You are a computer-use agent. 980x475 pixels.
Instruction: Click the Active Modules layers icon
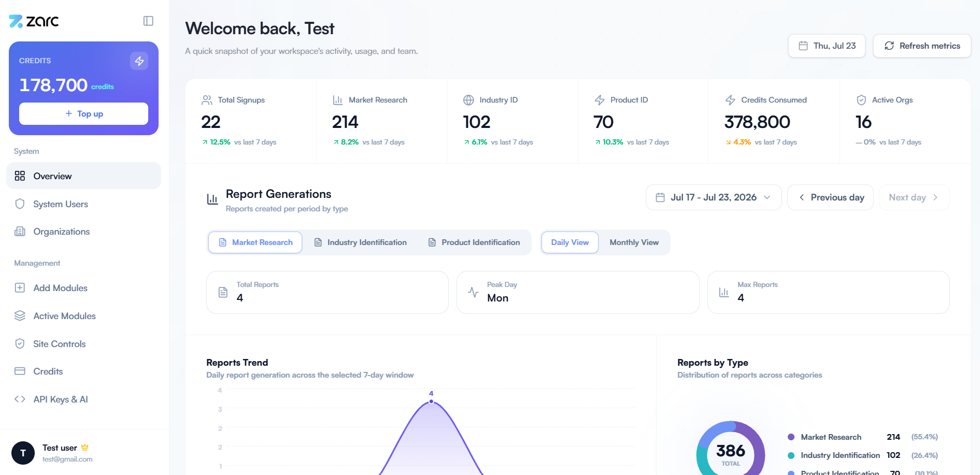point(20,315)
